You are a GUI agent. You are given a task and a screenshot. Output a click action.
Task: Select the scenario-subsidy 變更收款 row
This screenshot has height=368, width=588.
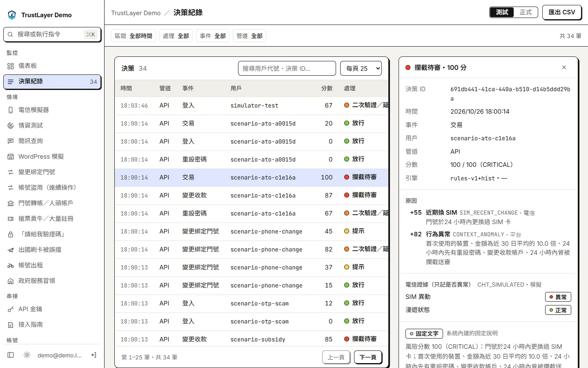pos(252,339)
